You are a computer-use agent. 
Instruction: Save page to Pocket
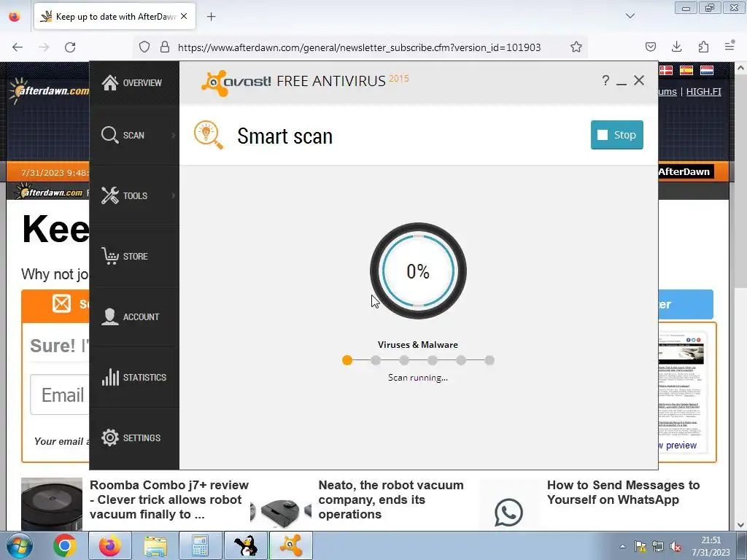[650, 47]
